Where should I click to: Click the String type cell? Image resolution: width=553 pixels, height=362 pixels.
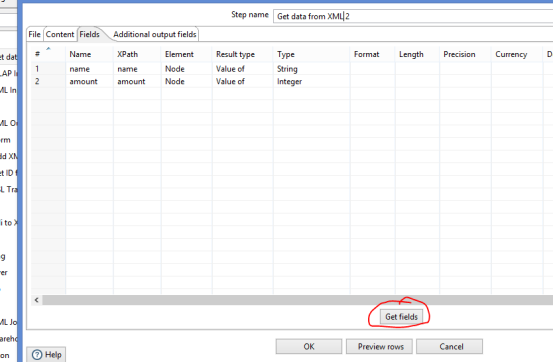point(312,69)
